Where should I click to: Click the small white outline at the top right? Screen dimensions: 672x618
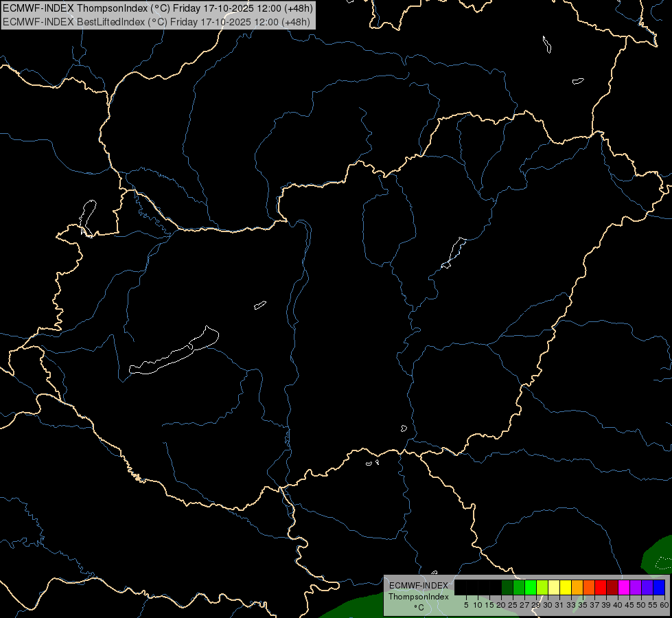click(547, 44)
